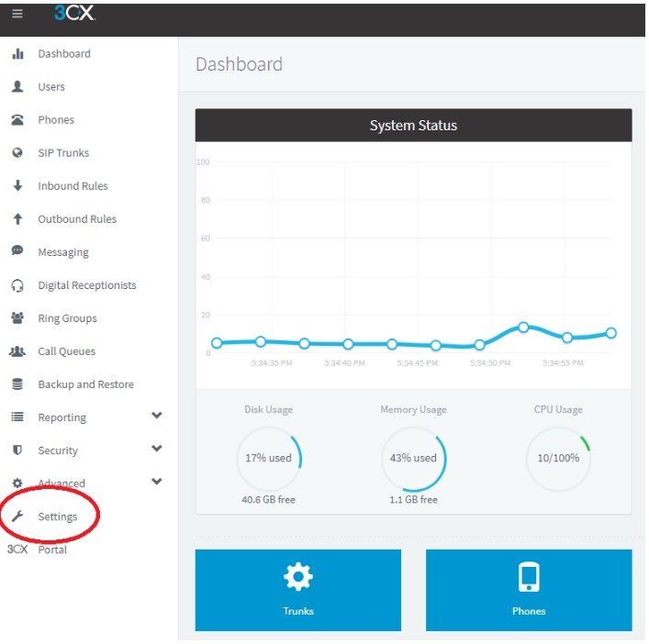Click the Digital Receptionists headset icon
Viewport: 649px width, 644px height.
pos(17,285)
